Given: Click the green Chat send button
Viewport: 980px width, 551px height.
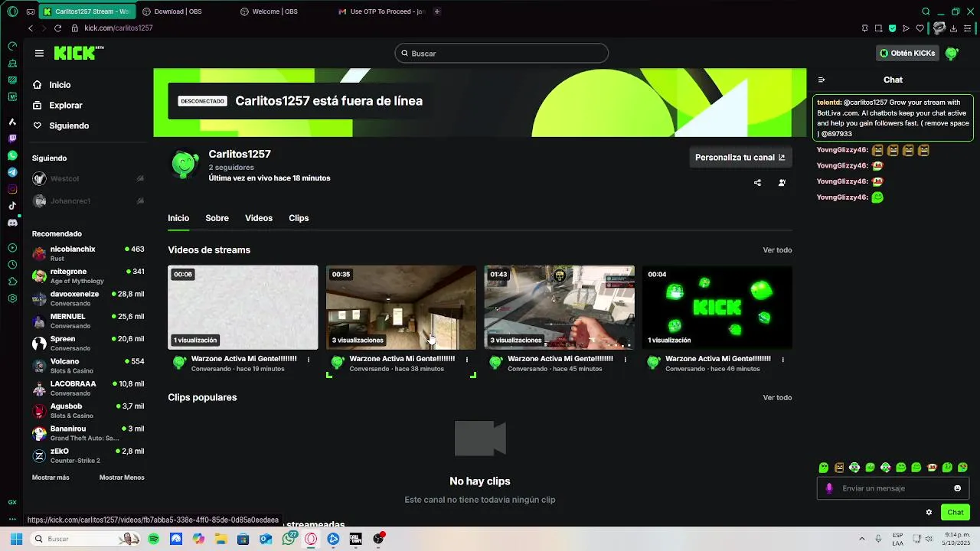Looking at the screenshot, I should (955, 513).
